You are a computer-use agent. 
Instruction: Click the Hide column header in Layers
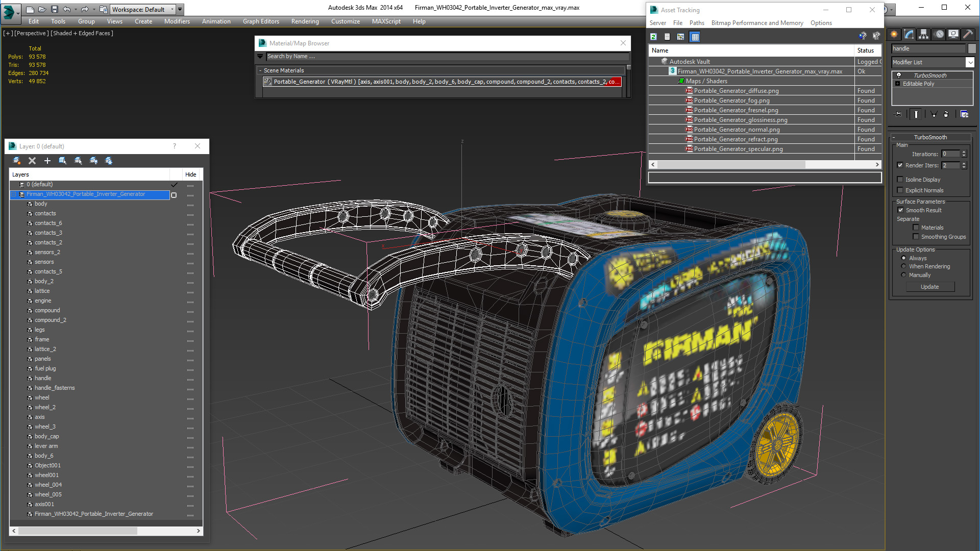tap(190, 174)
